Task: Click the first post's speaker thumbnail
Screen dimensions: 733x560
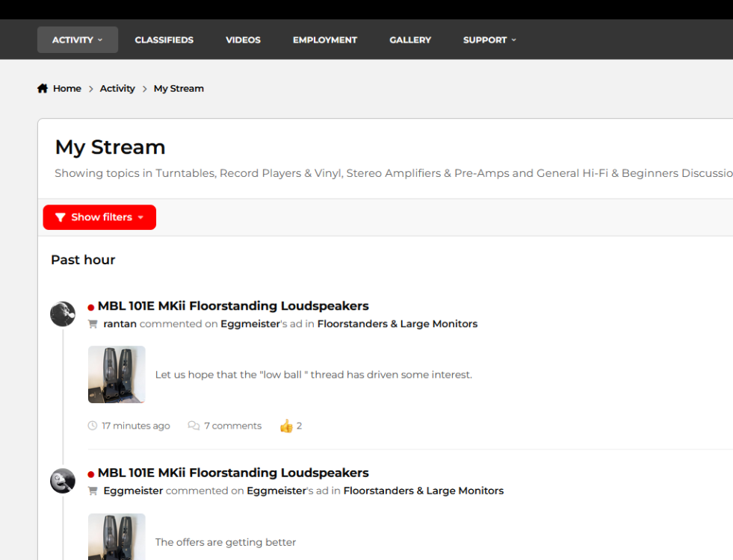Action: pyautogui.click(x=117, y=374)
